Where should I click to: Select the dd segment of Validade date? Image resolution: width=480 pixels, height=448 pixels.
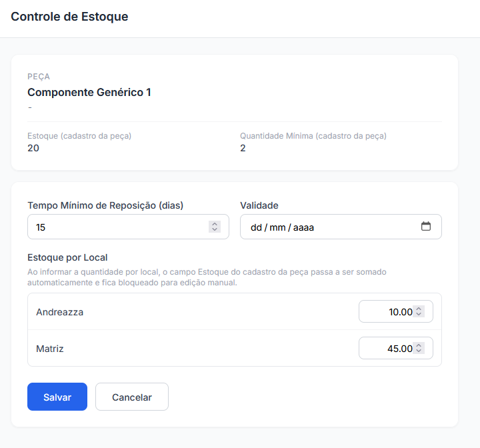pyautogui.click(x=256, y=227)
